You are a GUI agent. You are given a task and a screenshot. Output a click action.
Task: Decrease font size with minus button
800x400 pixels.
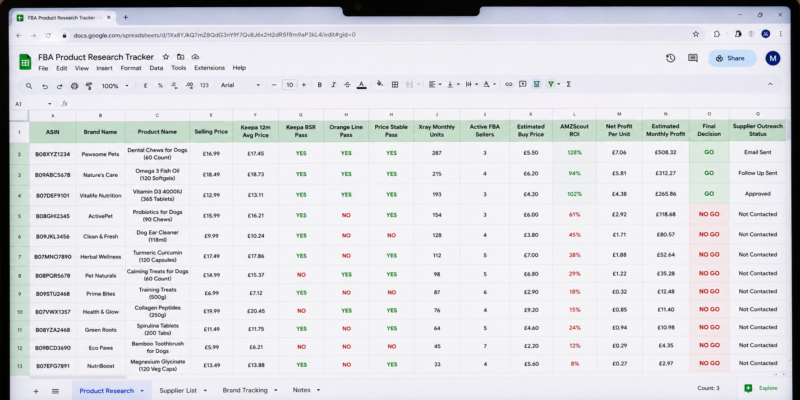(x=274, y=85)
